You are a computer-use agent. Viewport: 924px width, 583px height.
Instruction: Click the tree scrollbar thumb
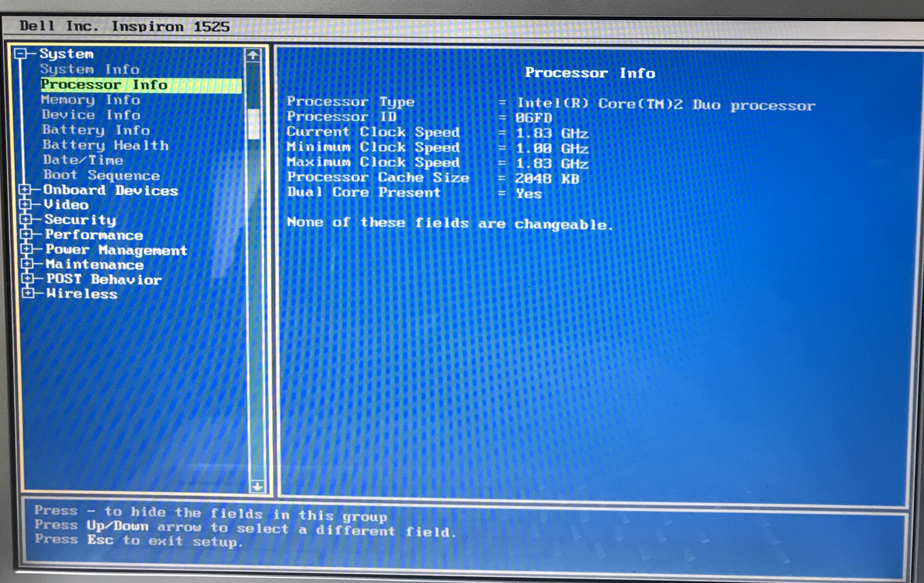253,124
